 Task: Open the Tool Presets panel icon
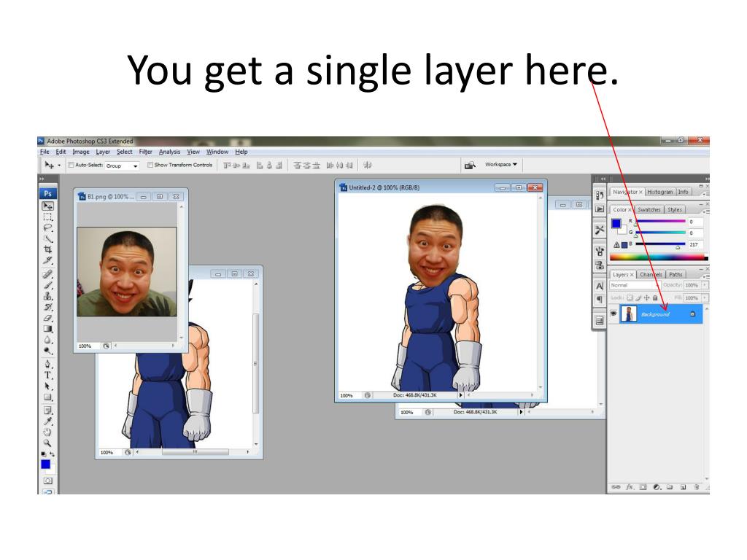click(600, 230)
